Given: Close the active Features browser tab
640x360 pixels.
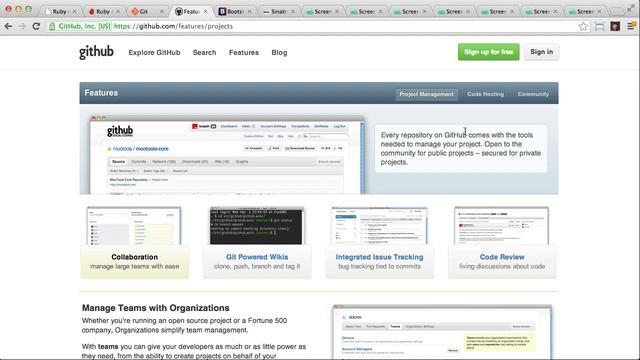Looking at the screenshot, I should click(x=205, y=11).
